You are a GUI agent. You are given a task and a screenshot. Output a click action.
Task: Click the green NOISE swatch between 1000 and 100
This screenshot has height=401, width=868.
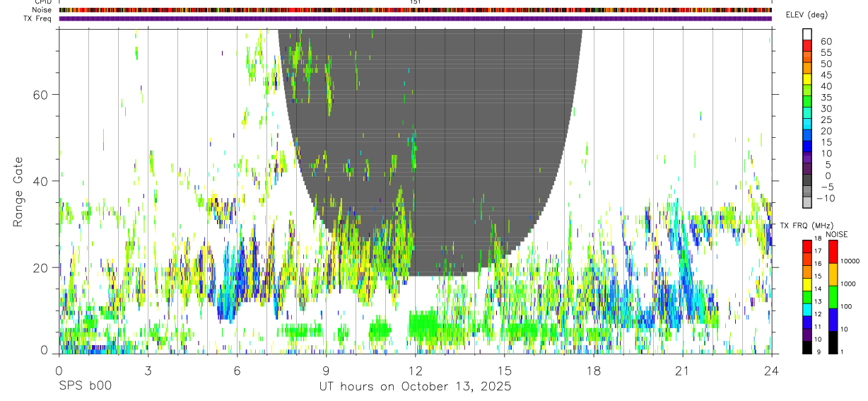(832, 297)
